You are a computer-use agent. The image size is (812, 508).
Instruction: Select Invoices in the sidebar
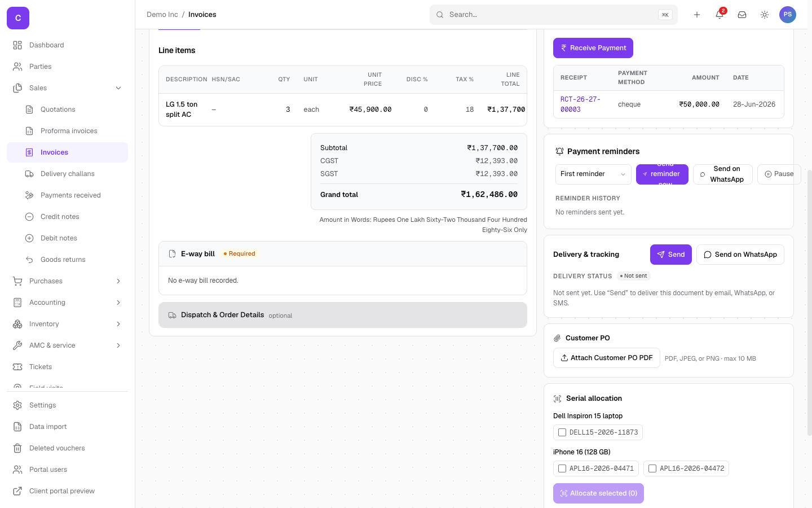coord(67,152)
